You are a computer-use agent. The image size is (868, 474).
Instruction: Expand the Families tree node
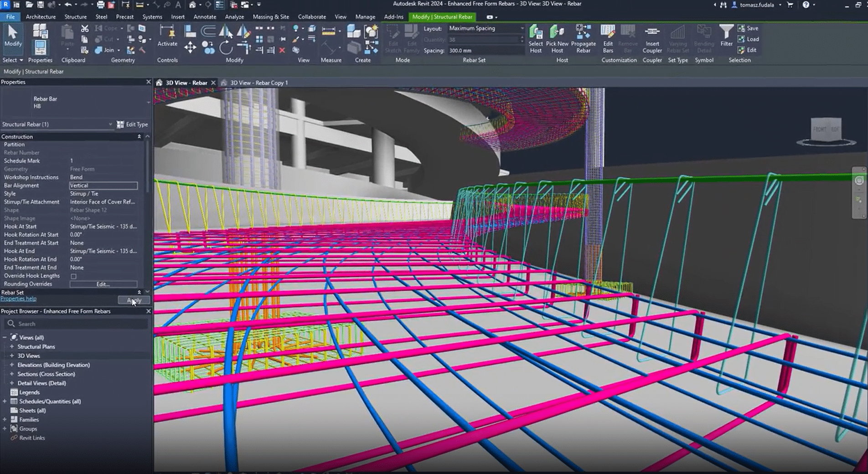click(5, 420)
